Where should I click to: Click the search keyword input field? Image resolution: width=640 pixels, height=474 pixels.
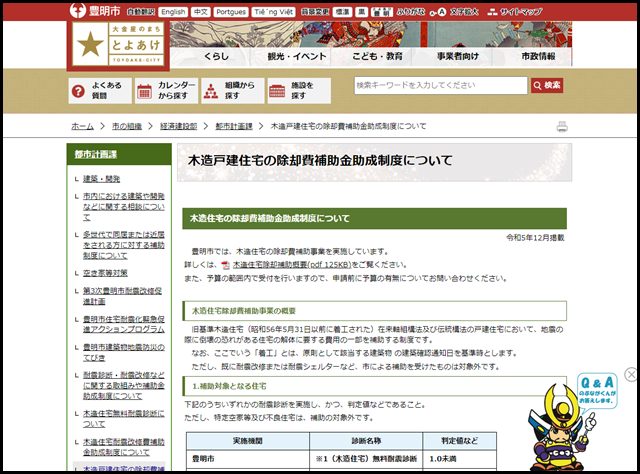click(x=438, y=86)
